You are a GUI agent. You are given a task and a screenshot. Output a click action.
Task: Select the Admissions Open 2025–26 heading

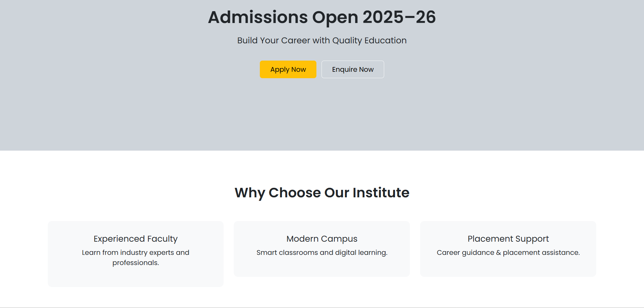(x=321, y=17)
